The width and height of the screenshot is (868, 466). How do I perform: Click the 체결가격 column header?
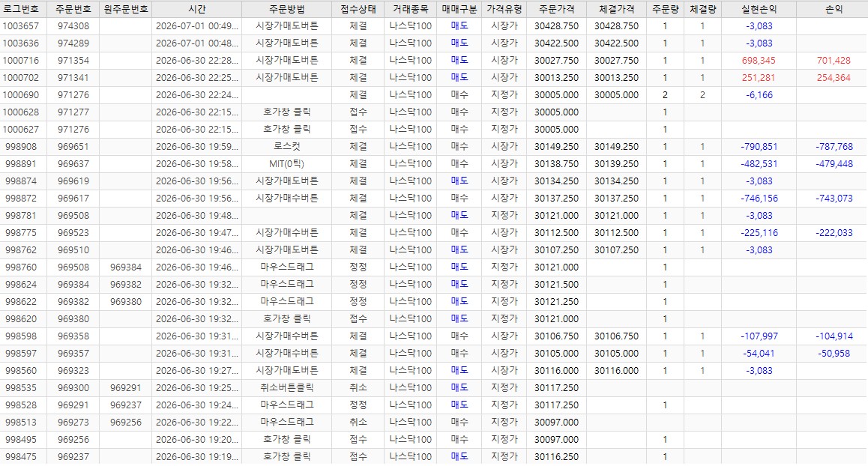[x=616, y=9]
